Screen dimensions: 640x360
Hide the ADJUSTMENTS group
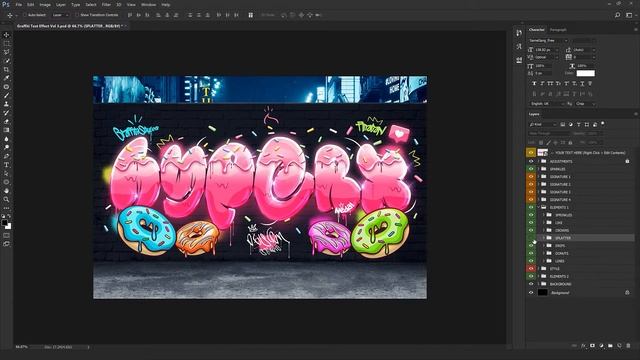pyautogui.click(x=531, y=161)
